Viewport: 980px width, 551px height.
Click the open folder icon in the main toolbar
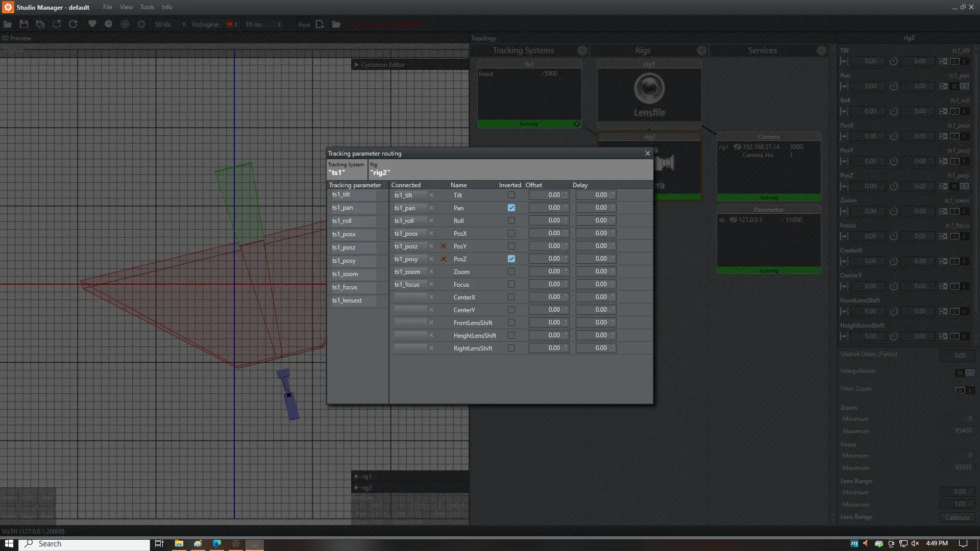click(8, 24)
